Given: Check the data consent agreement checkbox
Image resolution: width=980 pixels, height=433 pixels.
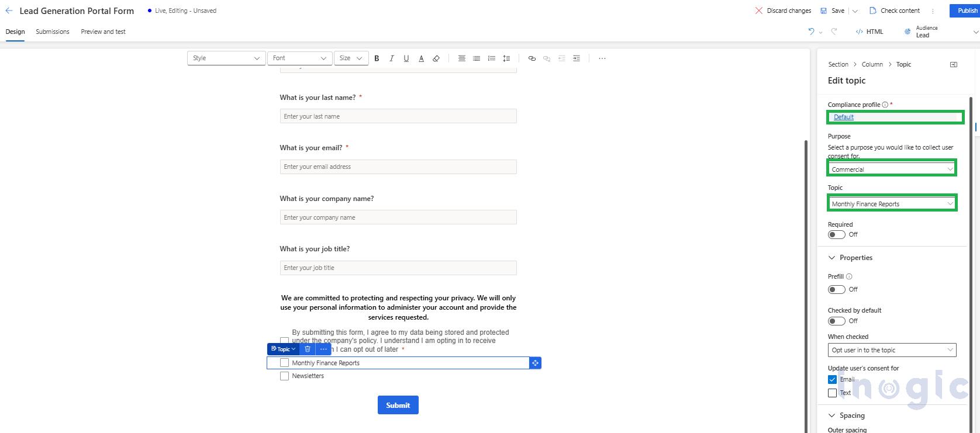Looking at the screenshot, I should (284, 341).
